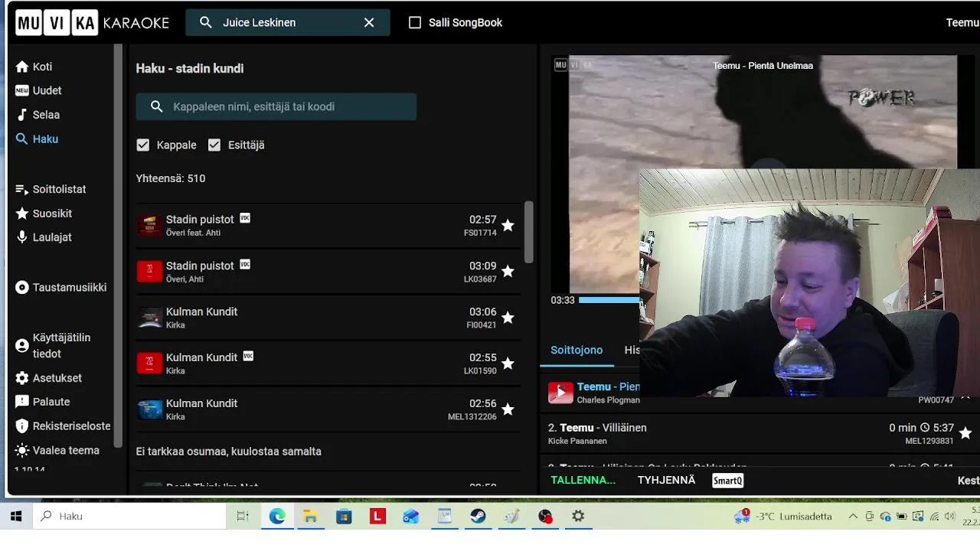Viewport: 980px width, 551px height.
Task: Open Suosikit favorites list
Action: (44, 214)
